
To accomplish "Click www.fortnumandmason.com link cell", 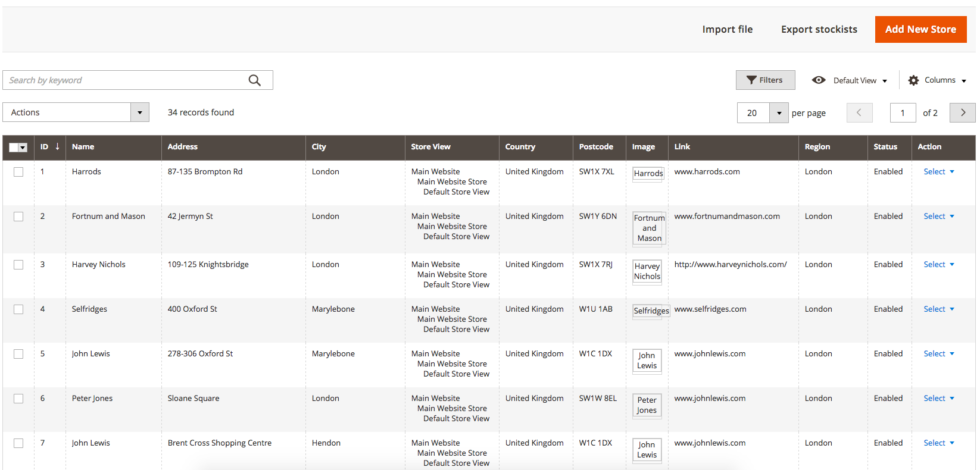I will coord(727,216).
